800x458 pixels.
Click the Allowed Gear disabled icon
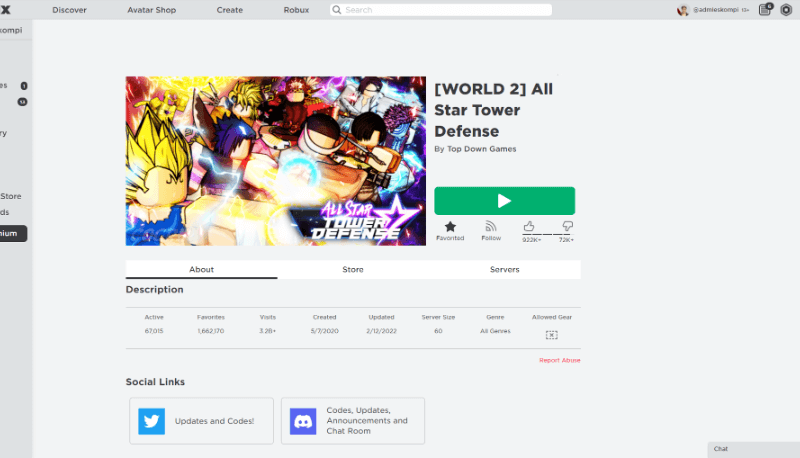click(x=552, y=335)
